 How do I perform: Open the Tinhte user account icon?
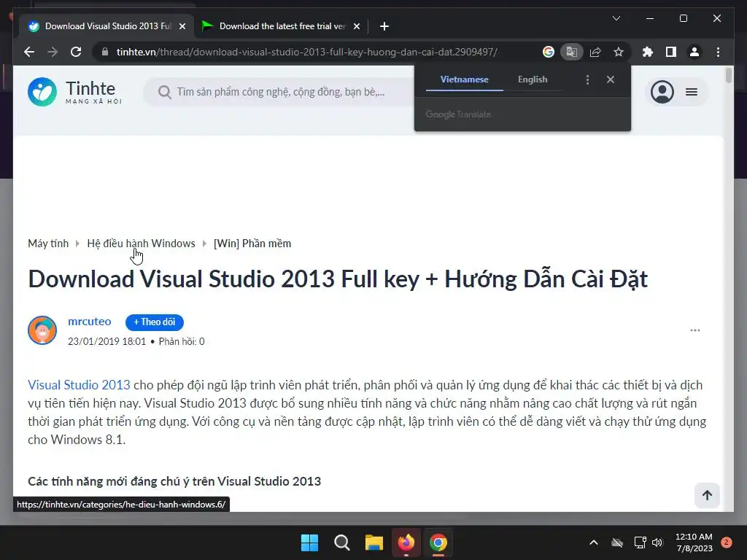(662, 92)
